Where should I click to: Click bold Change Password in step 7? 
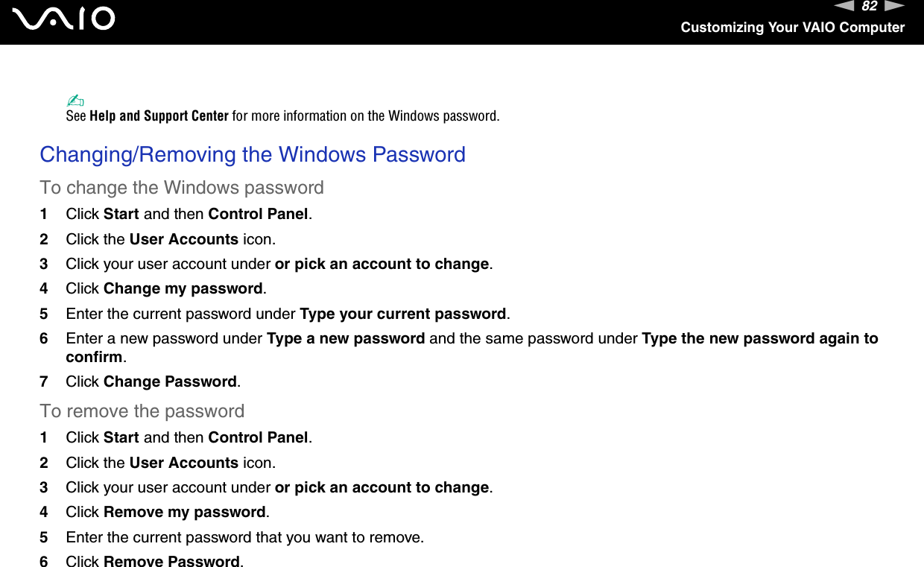170,381
